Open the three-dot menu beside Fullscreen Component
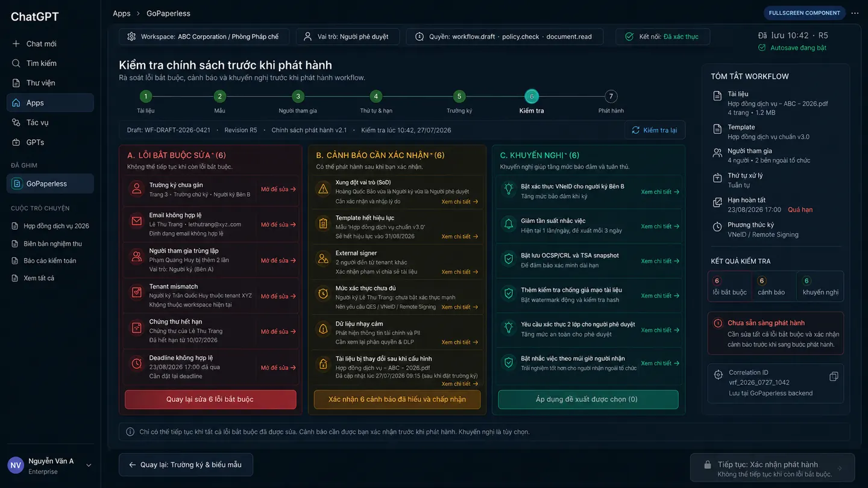Viewport: 868px width, 488px height. (855, 13)
